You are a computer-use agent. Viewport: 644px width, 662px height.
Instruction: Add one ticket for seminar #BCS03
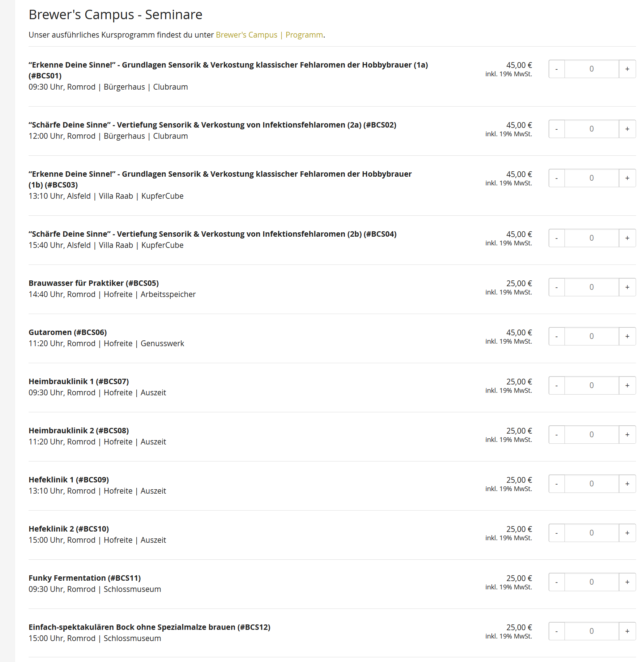click(627, 178)
